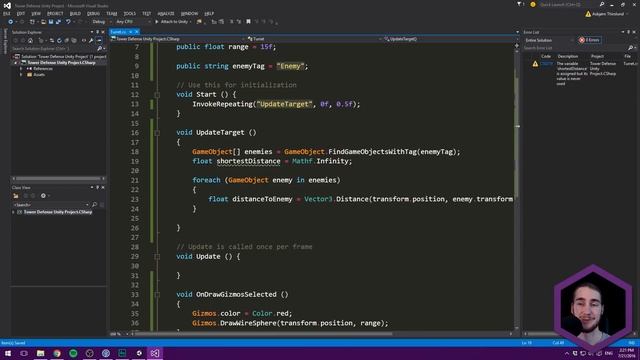Click the Undo icon in toolbar
Image resolution: width=640 pixels, height=360 pixels.
[68, 22]
